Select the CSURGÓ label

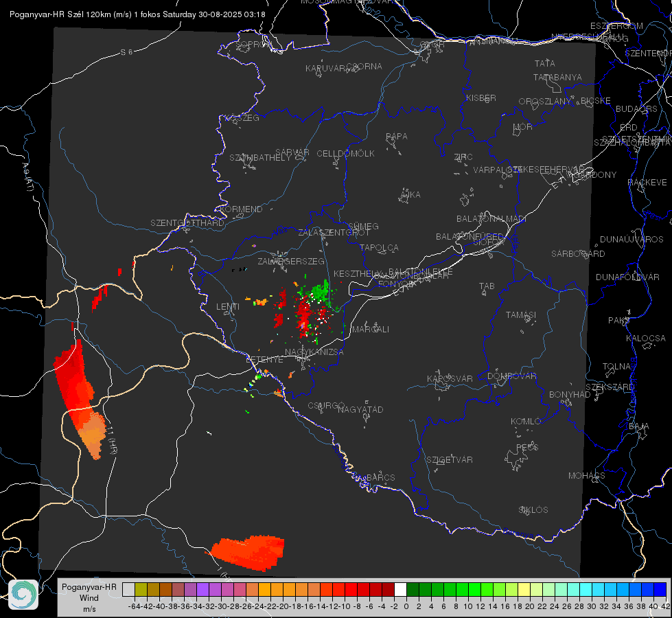(326, 405)
